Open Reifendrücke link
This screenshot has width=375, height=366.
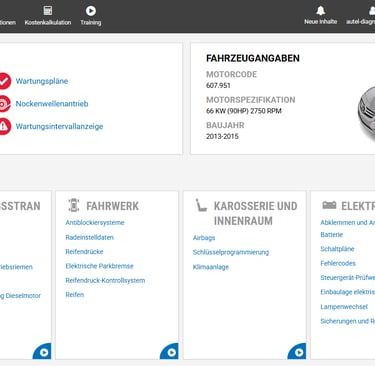tap(84, 252)
